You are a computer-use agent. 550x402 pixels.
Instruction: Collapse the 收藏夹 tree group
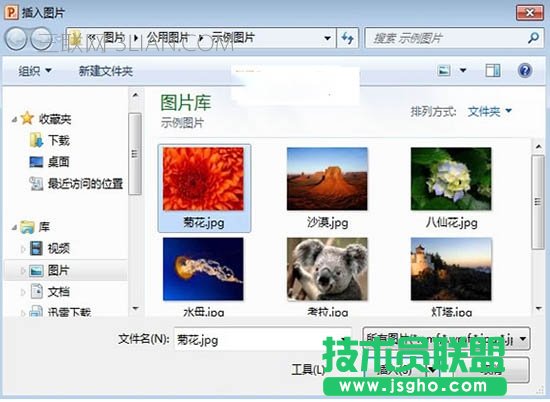14,120
